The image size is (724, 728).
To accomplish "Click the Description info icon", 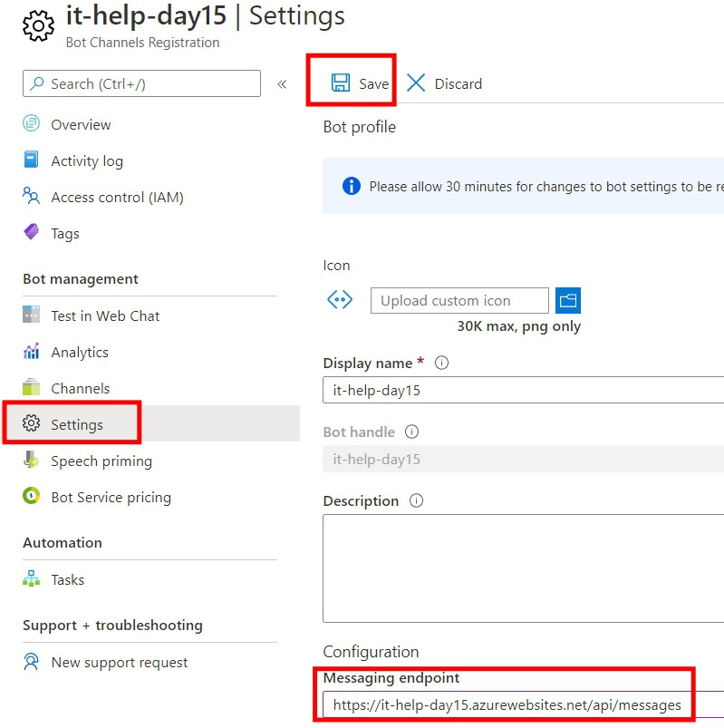I will click(416, 500).
